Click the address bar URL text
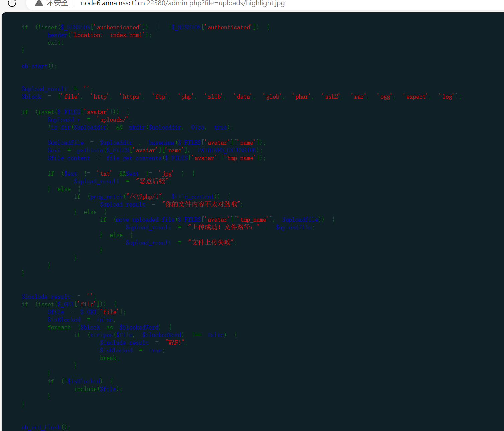The image size is (504, 431). [x=182, y=3]
